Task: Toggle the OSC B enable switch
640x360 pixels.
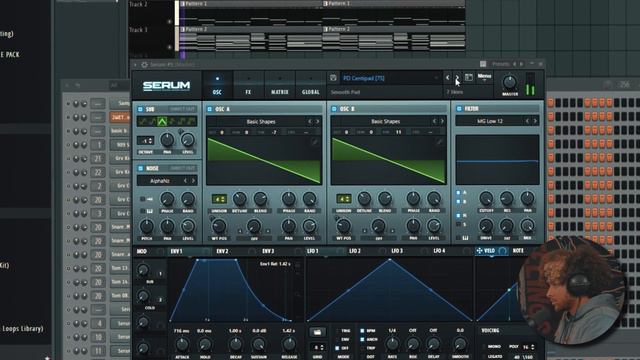Action: pos(334,109)
